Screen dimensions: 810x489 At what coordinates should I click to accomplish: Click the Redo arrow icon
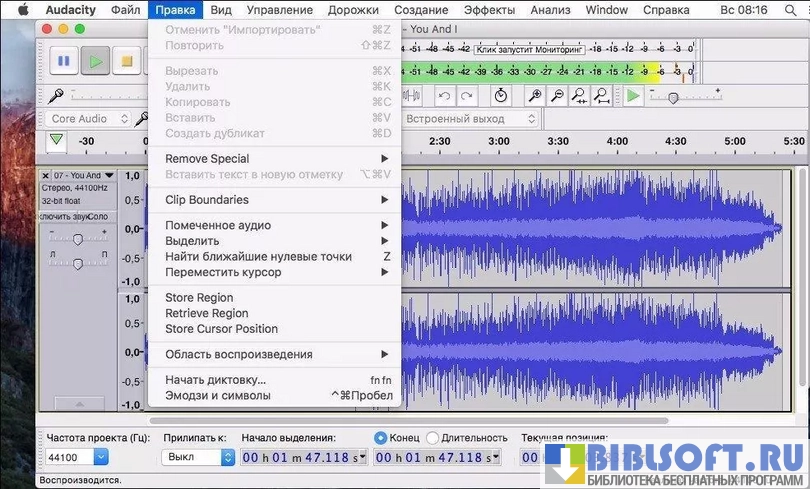click(x=466, y=96)
